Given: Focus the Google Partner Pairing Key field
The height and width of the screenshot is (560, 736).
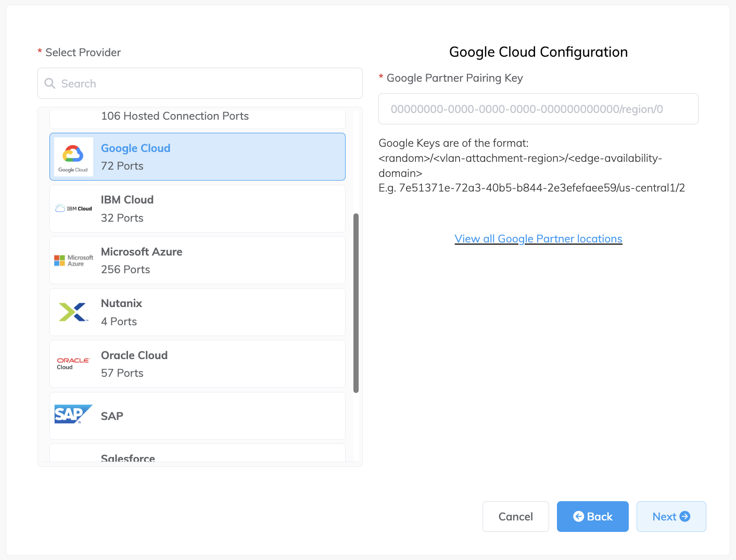Looking at the screenshot, I should coord(538,109).
